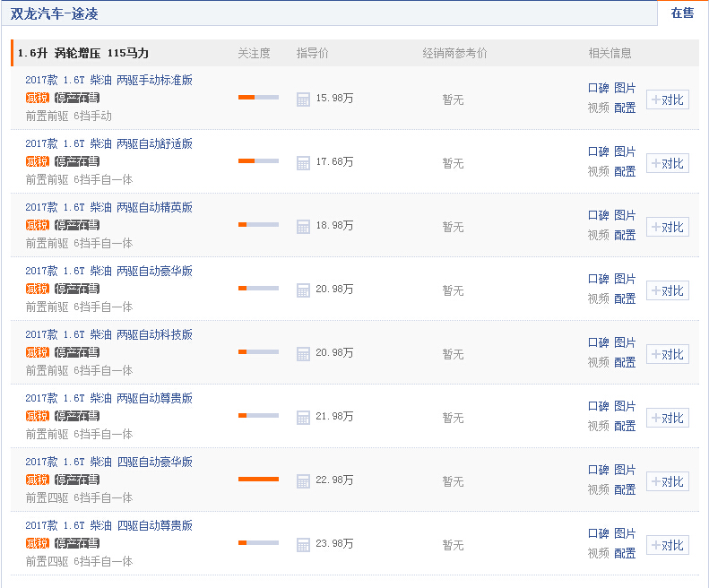709x588 pixels.
Task: Open 口碑 for 两驱手动标准版
Action: coord(598,88)
